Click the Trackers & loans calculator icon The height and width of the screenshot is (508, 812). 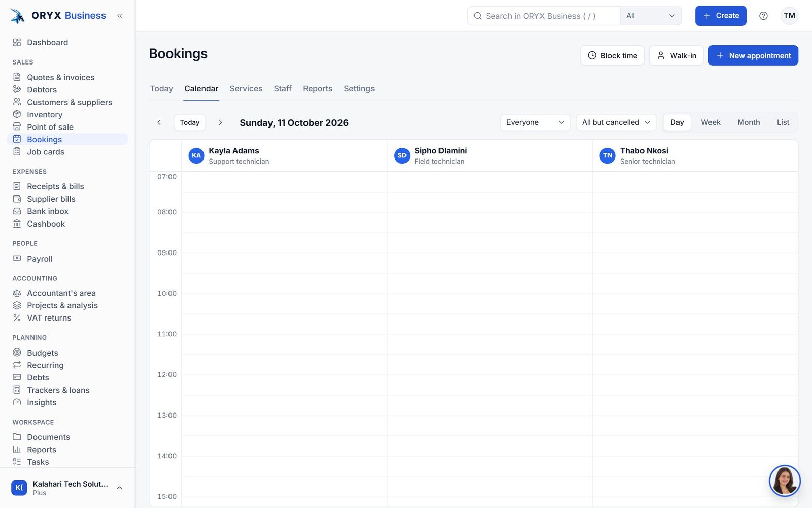pyautogui.click(x=17, y=390)
